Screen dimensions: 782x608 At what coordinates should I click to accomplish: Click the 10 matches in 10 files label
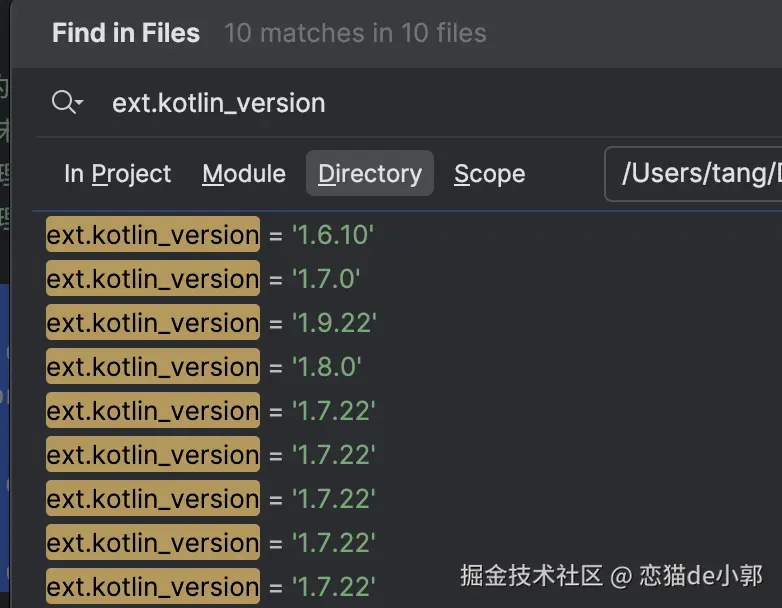(355, 33)
